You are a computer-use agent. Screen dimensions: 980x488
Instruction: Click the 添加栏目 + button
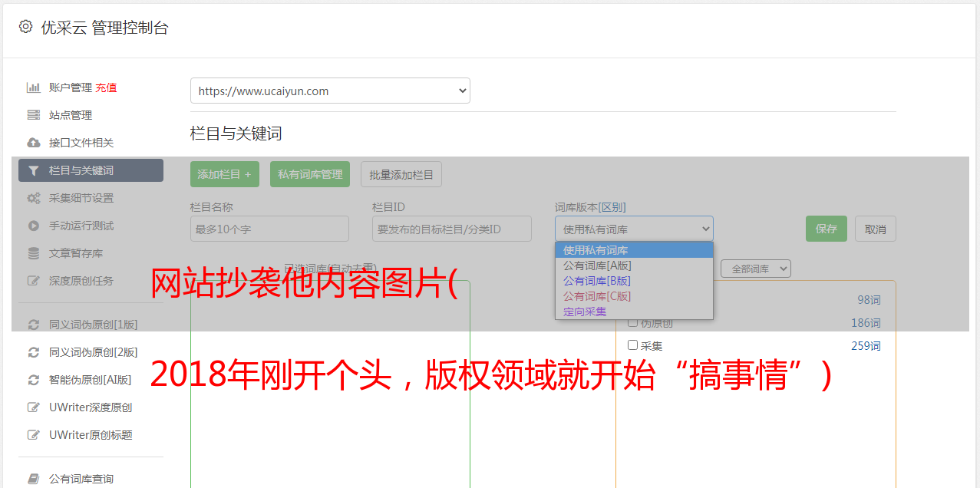point(225,174)
